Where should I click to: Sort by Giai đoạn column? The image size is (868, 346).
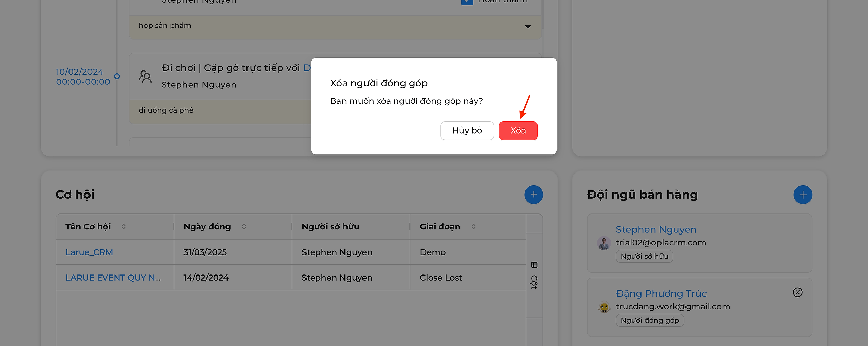click(473, 226)
